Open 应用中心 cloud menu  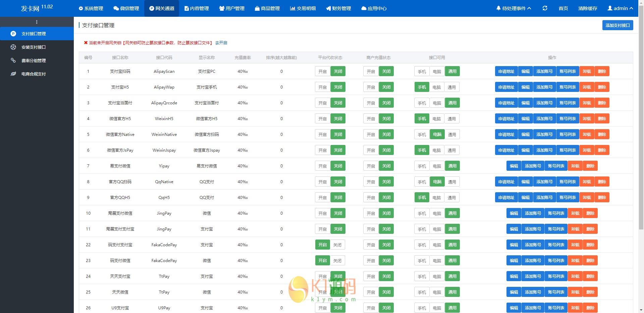click(x=374, y=8)
